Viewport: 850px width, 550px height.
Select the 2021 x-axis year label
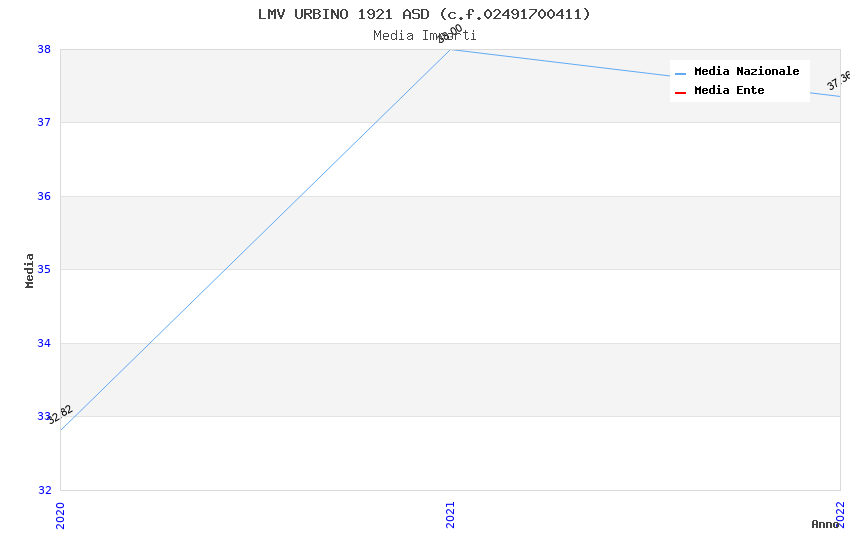(450, 515)
